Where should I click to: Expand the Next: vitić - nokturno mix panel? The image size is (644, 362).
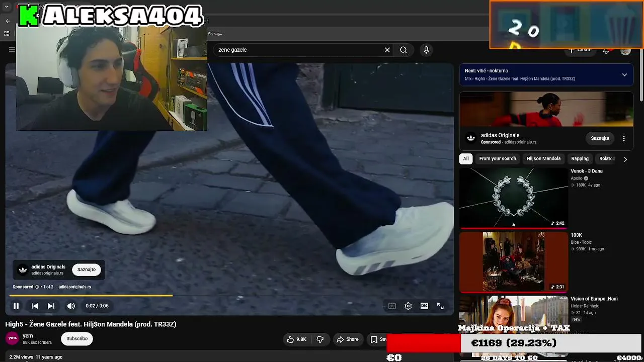624,75
